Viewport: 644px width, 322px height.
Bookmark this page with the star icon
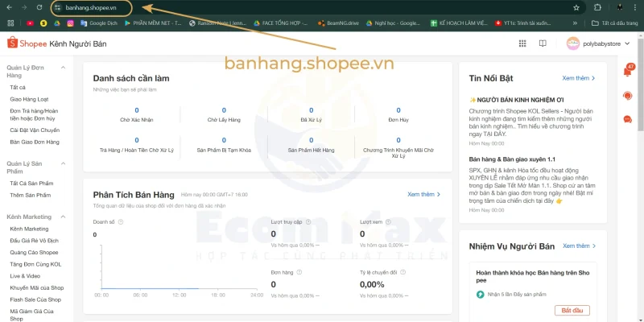[x=576, y=7]
